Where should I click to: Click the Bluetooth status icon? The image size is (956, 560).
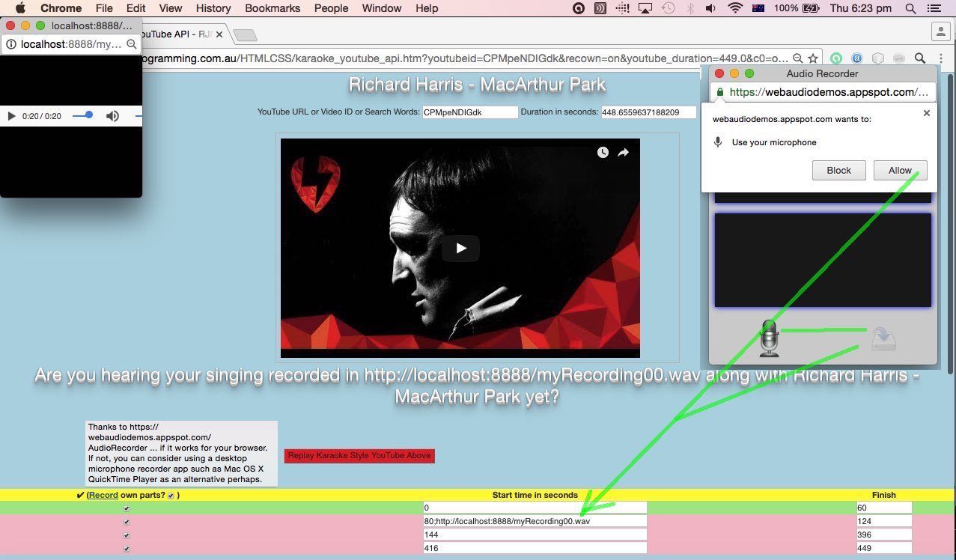[690, 8]
